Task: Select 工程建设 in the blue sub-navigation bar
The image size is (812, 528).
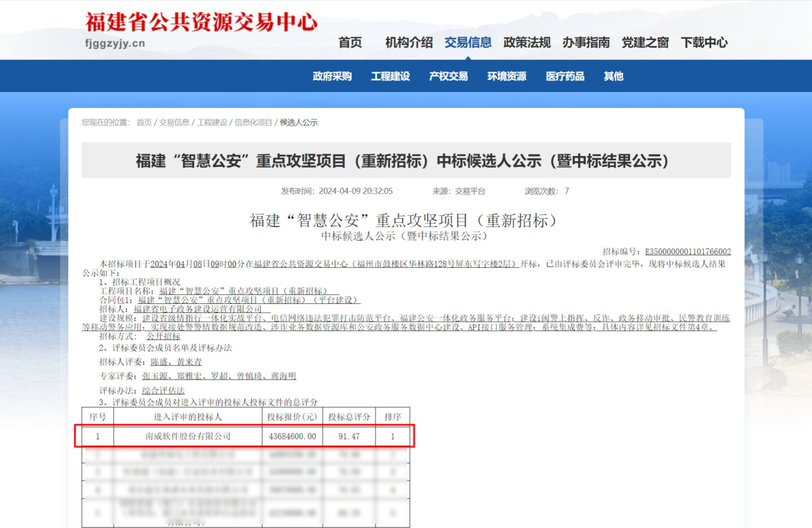Action: pyautogui.click(x=390, y=76)
